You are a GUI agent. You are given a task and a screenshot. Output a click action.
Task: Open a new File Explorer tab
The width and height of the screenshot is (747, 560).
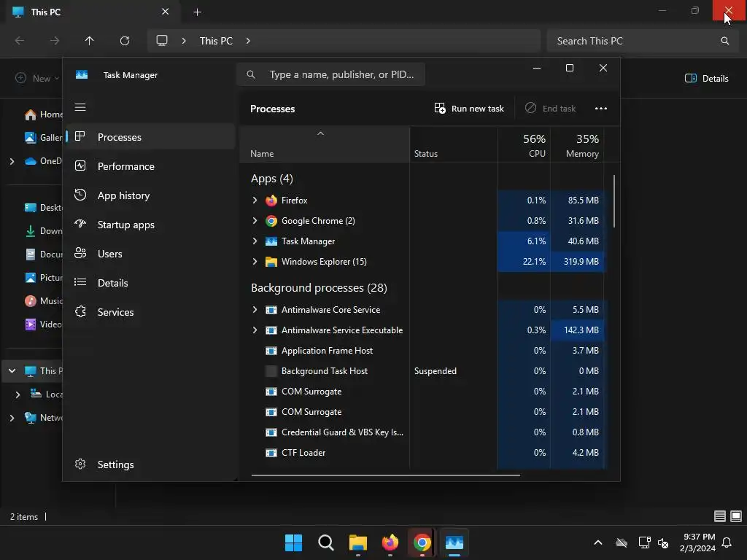197,12
